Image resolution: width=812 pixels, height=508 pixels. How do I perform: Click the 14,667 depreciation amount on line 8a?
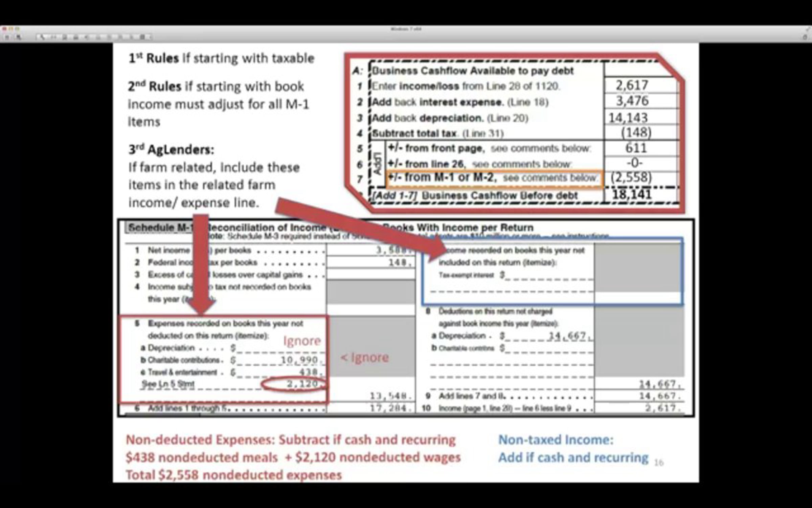[x=567, y=336]
